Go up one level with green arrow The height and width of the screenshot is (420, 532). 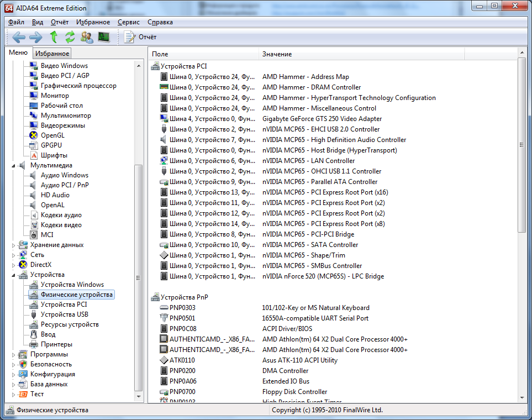pos(54,37)
